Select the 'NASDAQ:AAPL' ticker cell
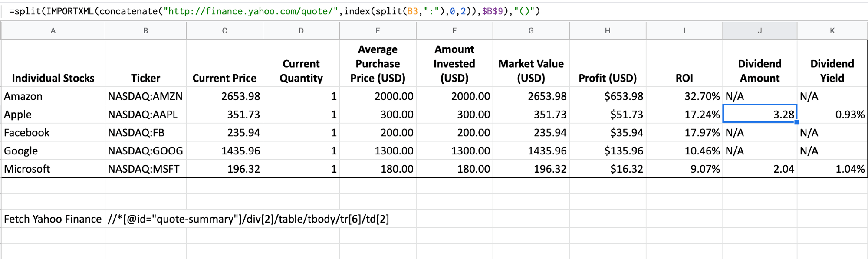This screenshot has height=259, width=868. click(x=145, y=114)
